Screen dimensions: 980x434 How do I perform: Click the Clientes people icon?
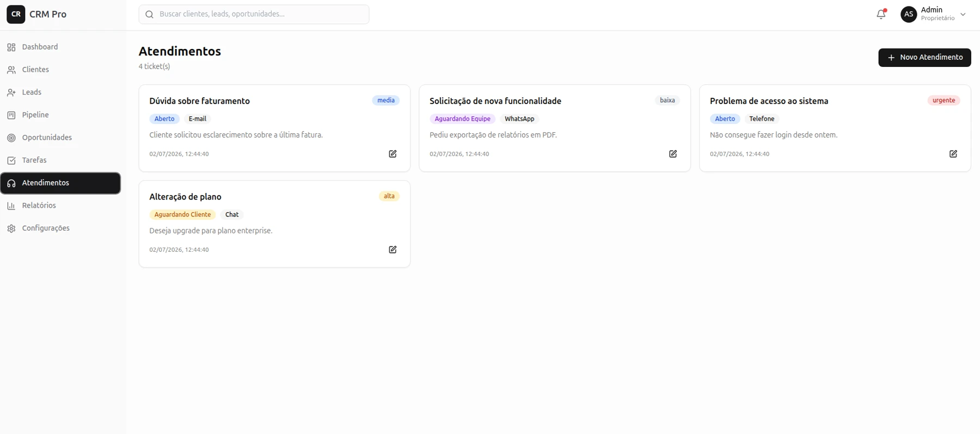click(11, 70)
